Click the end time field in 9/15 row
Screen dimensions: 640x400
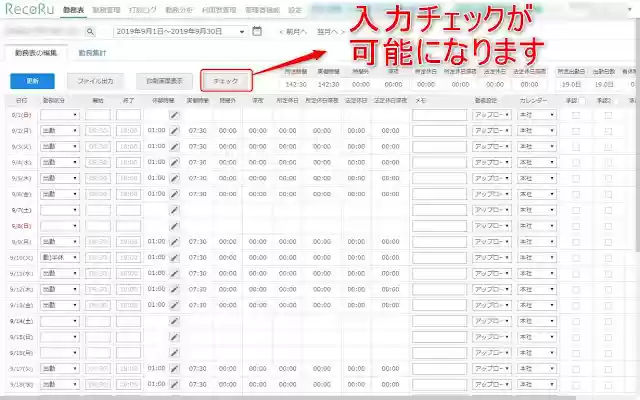(129, 337)
